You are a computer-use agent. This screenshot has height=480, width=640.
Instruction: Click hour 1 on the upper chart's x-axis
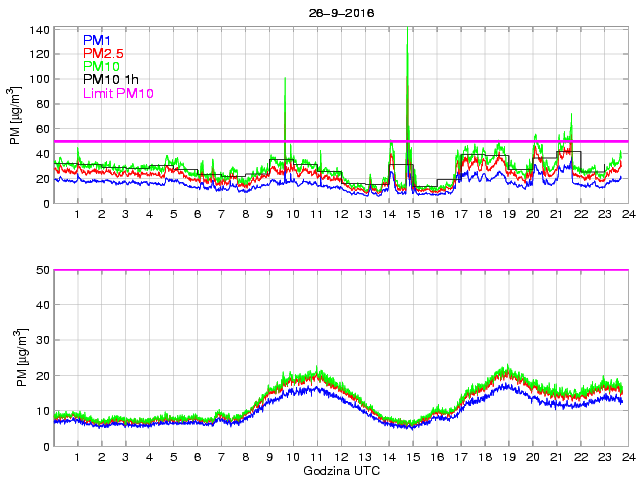[x=77, y=214]
